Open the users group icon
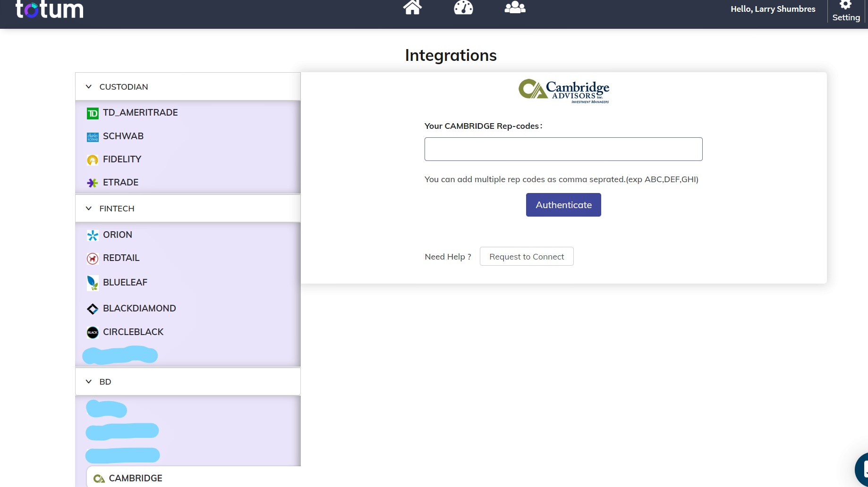Screen dimensions: 868x487 [515, 7]
